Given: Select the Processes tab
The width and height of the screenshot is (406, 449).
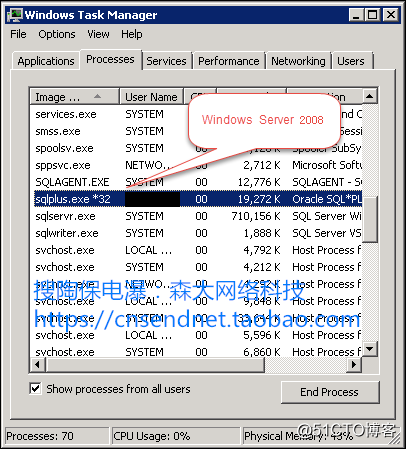Looking at the screenshot, I should 110,59.
